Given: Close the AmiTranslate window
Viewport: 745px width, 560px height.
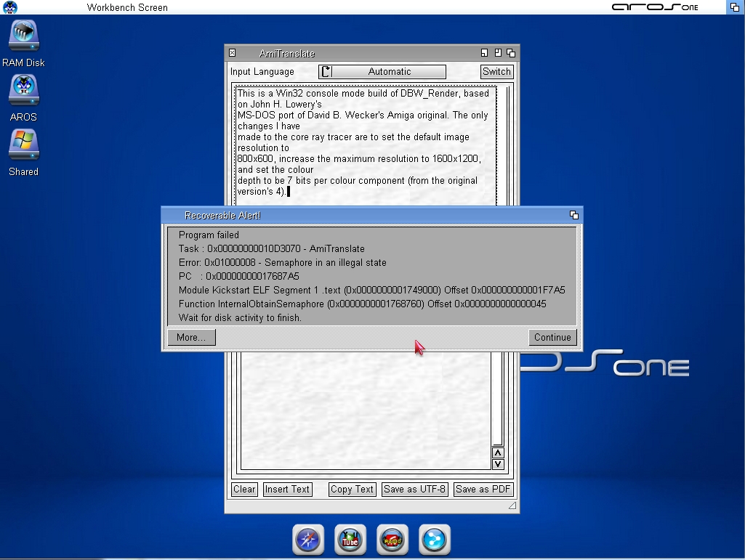Looking at the screenshot, I should click(x=233, y=53).
